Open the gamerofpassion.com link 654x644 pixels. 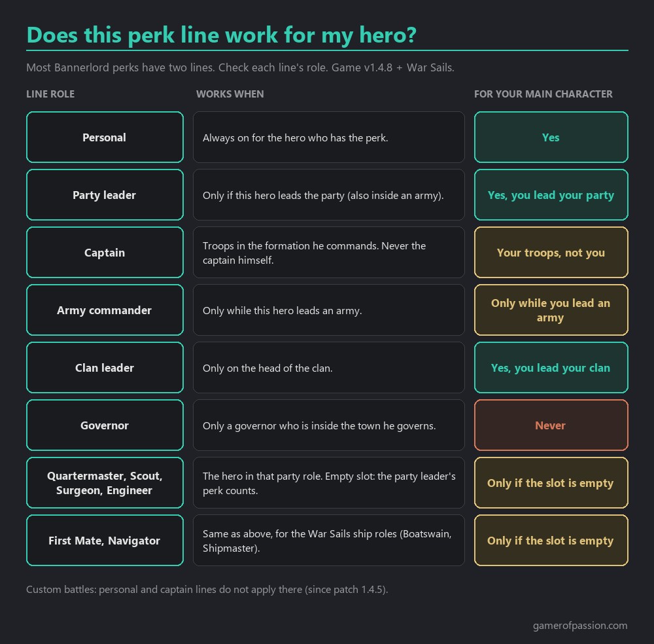tap(579, 626)
